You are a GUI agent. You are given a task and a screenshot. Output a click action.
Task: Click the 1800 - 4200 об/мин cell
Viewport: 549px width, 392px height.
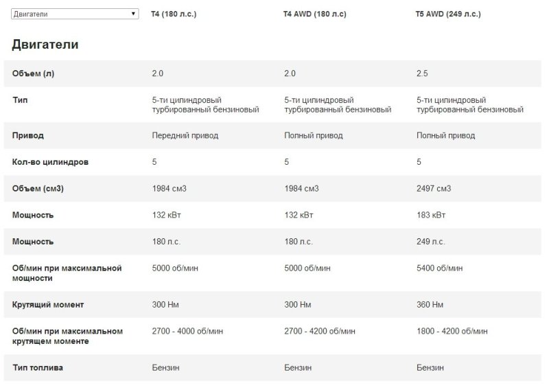(452, 331)
